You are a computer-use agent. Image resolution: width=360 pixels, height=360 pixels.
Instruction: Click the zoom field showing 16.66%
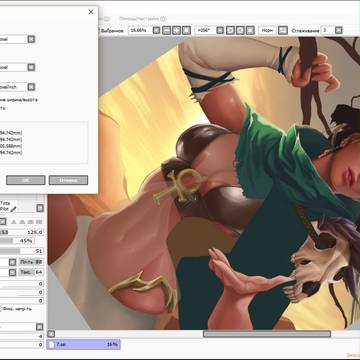[x=140, y=30]
